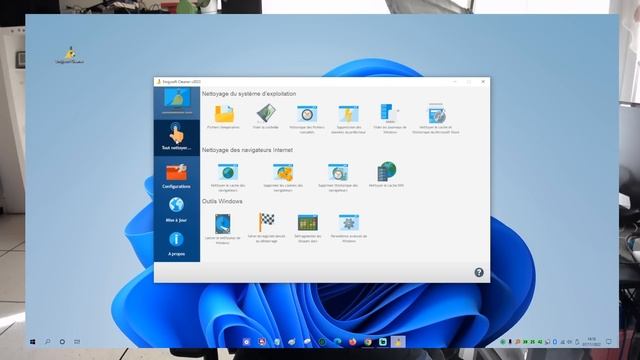The height and width of the screenshot is (360, 640).
Task: Open Firefox from the taskbar
Action: 353,342
